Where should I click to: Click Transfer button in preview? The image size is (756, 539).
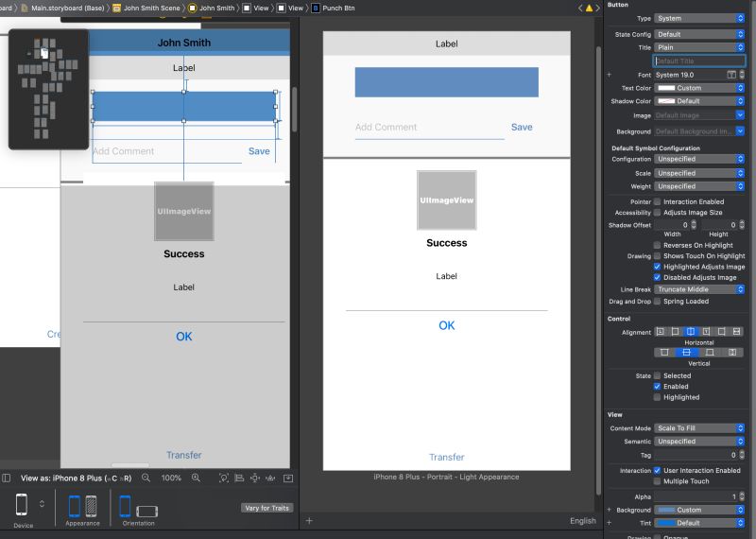pos(446,457)
